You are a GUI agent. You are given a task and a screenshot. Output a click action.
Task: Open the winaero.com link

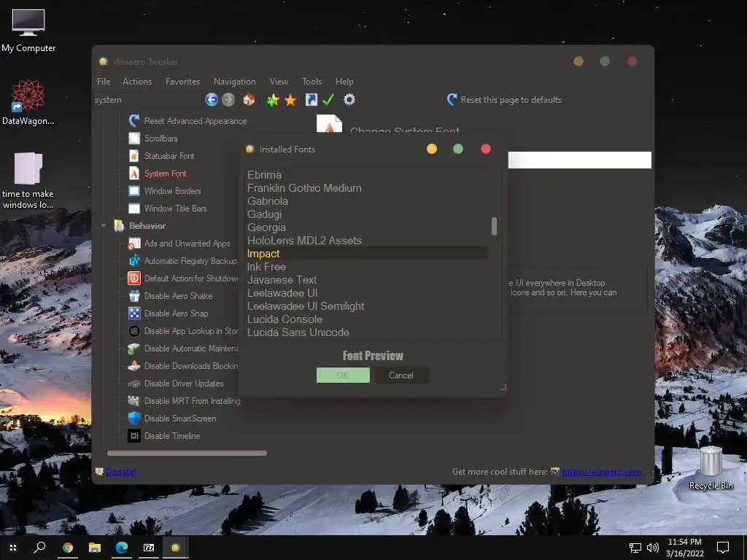pyautogui.click(x=601, y=472)
